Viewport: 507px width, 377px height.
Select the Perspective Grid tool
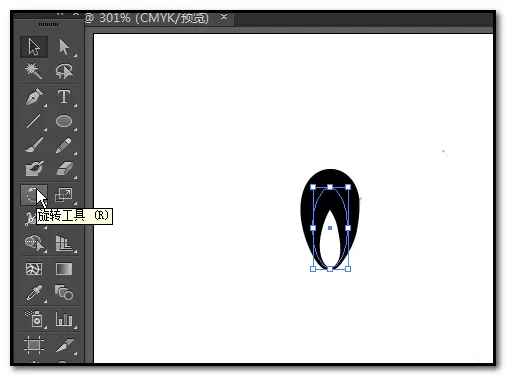pyautogui.click(x=64, y=242)
